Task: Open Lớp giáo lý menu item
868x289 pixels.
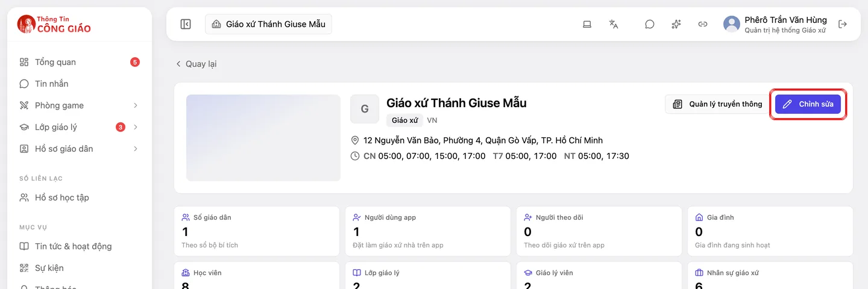Action: coord(80,127)
